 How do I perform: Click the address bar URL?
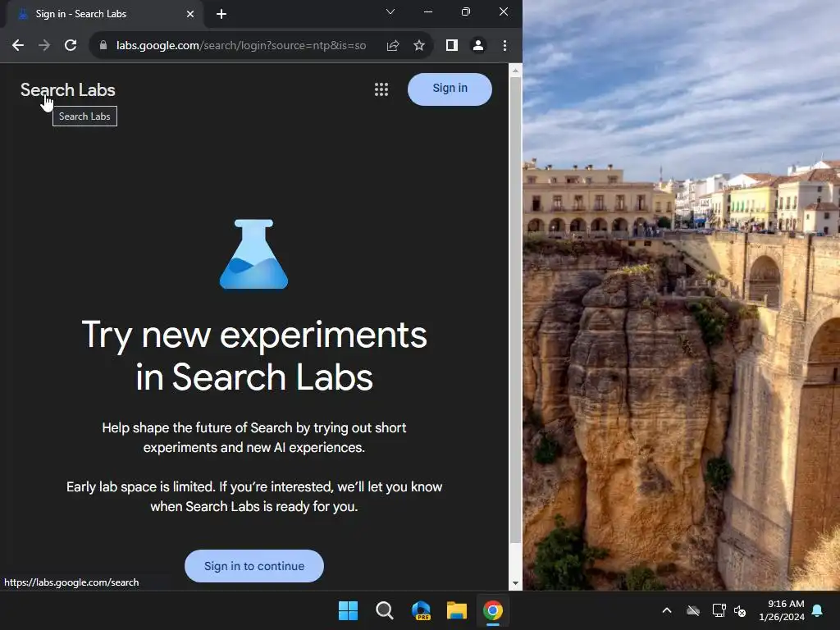(x=241, y=46)
